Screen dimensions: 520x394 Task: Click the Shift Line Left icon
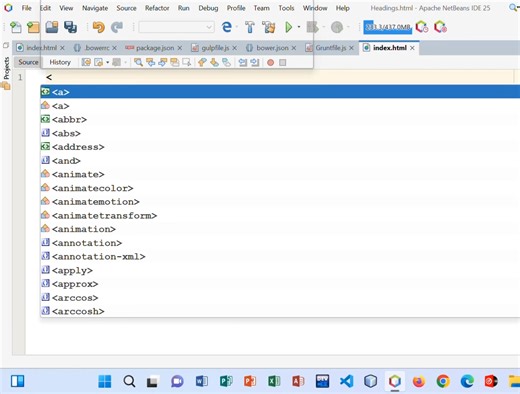click(x=243, y=62)
